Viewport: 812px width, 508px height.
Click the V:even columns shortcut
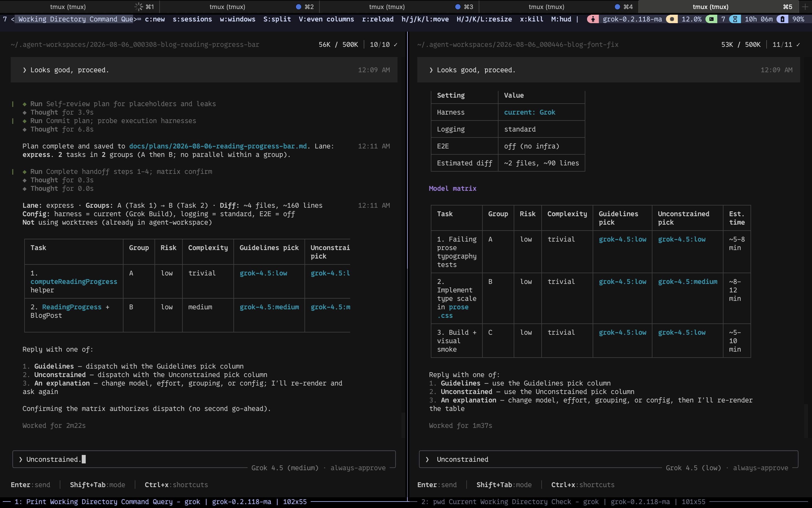[326, 19]
